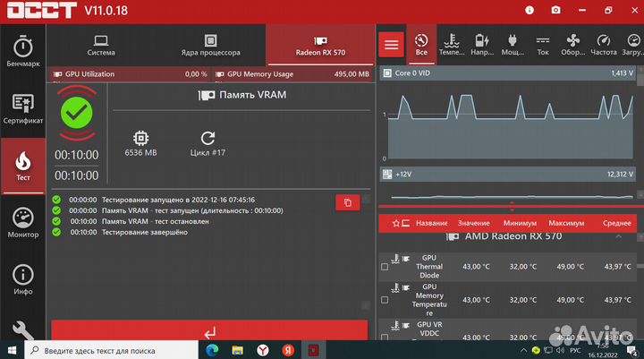Open the volume control in system tray
Image resolution: width=644 pixels, height=359 pixels.
click(x=560, y=350)
